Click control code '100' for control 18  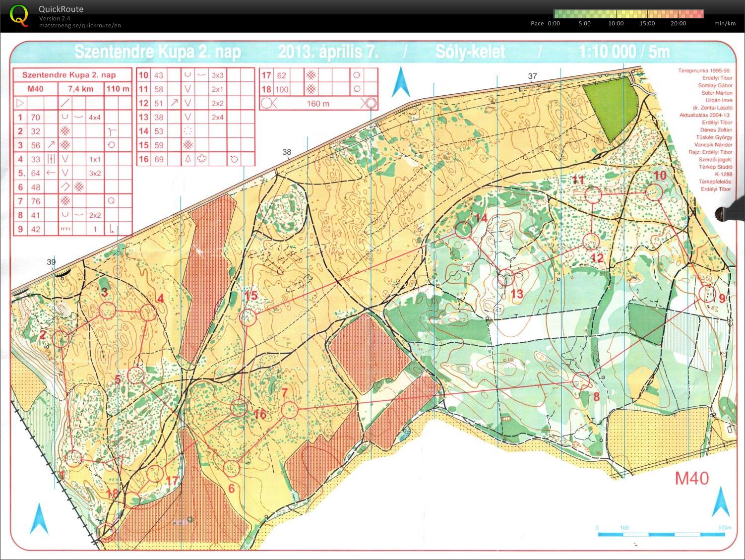point(282,89)
